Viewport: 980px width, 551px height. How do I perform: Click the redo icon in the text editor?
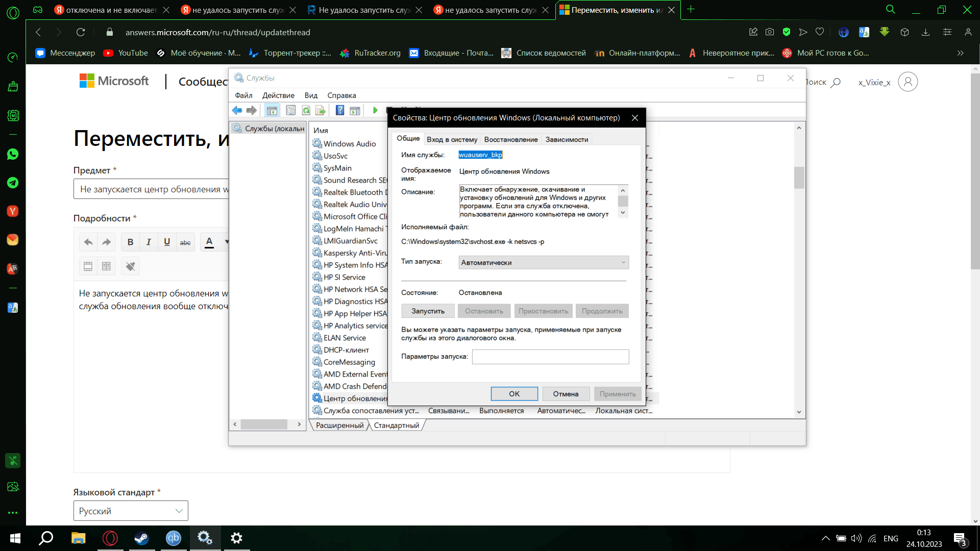coord(106,242)
